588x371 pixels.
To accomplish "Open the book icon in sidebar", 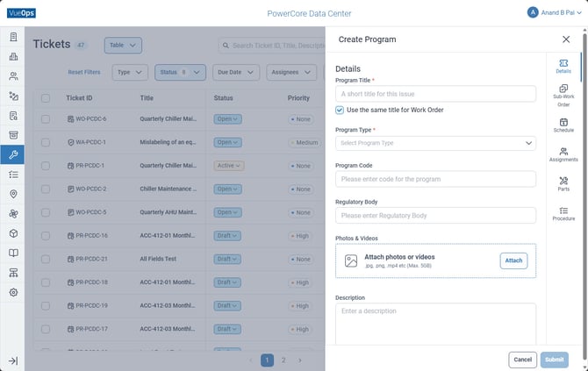I will point(13,253).
